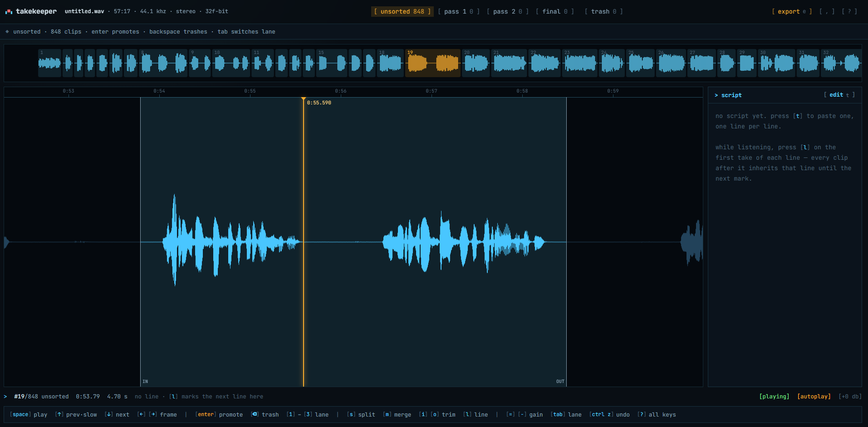This screenshot has height=427, width=868.
Task: Click the export button in the header
Action: pyautogui.click(x=792, y=11)
